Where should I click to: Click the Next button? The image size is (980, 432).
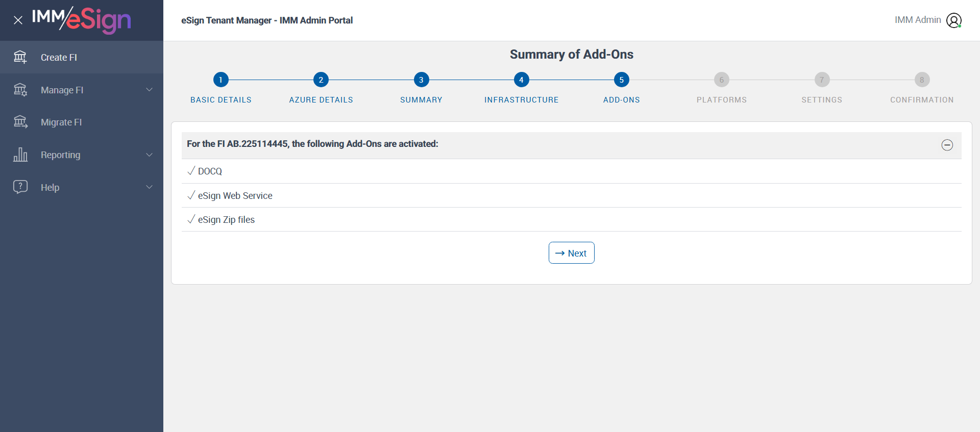572,253
